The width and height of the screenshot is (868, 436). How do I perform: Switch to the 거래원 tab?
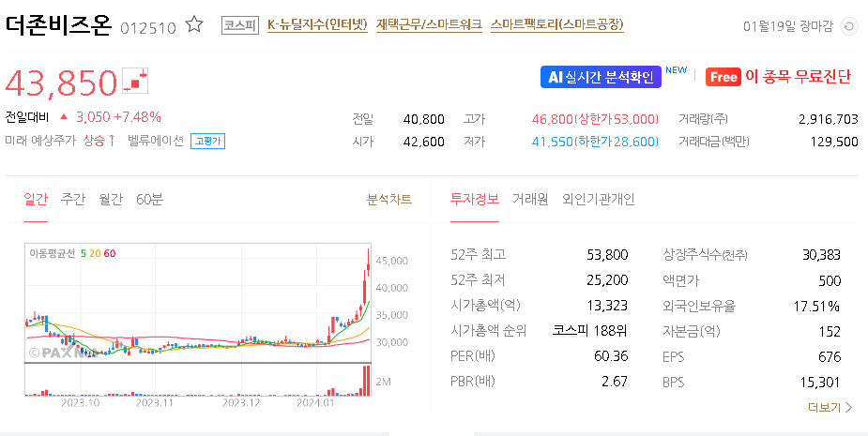click(x=530, y=199)
